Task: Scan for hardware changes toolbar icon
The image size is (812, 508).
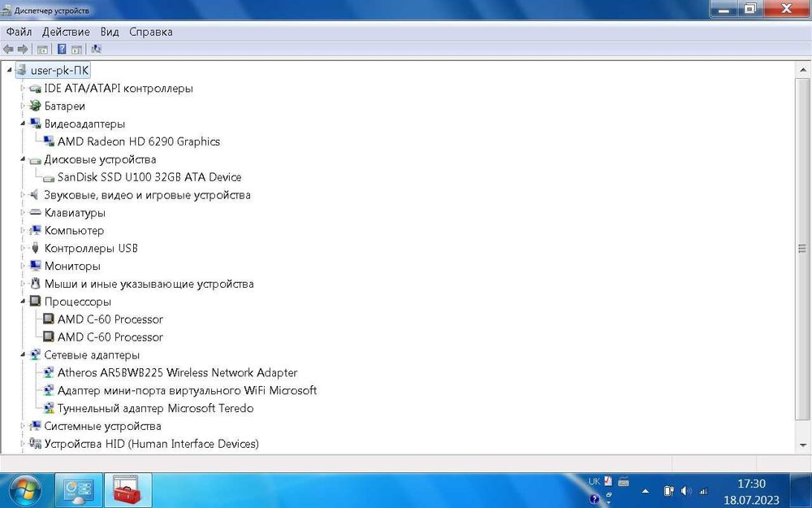Action: (96, 50)
